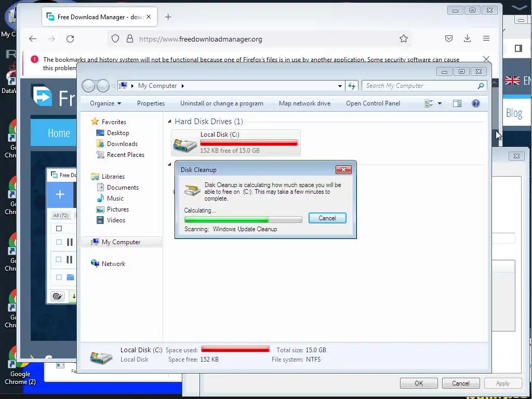This screenshot has width=532, height=399.
Task: Click Explorer Forward navigation button
Action: (x=103, y=86)
